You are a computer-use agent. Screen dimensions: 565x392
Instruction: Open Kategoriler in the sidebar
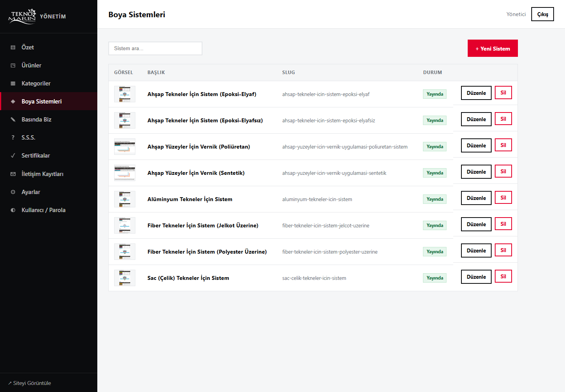coord(49,83)
